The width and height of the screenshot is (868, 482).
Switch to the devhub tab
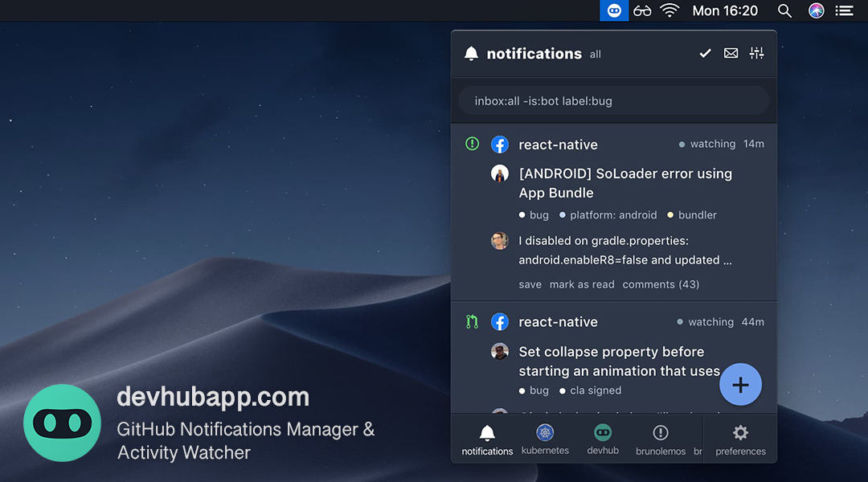(x=603, y=440)
